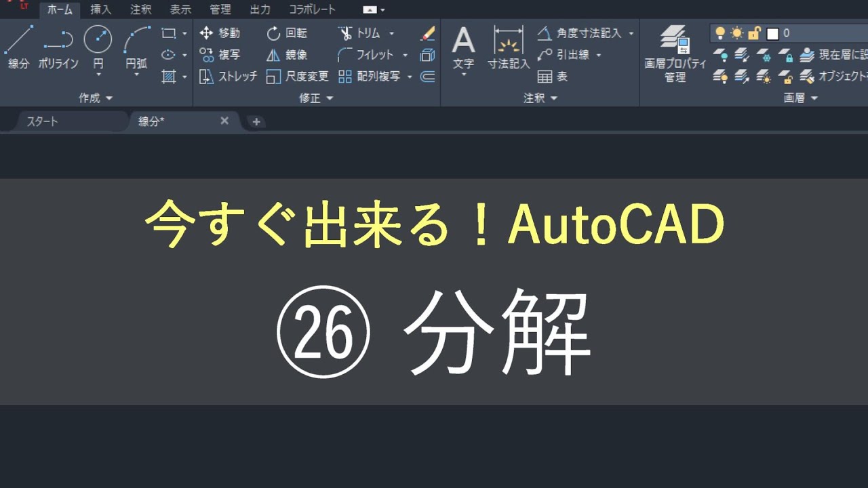Click the hatch draw icon
This screenshot has width=868, height=488.
click(169, 77)
